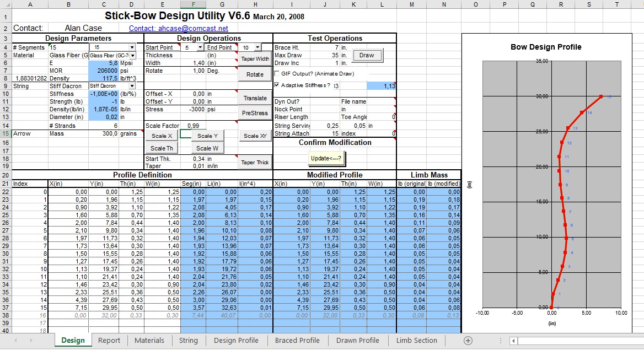Toggle the Adaptive Stiffness checkbox

point(277,85)
